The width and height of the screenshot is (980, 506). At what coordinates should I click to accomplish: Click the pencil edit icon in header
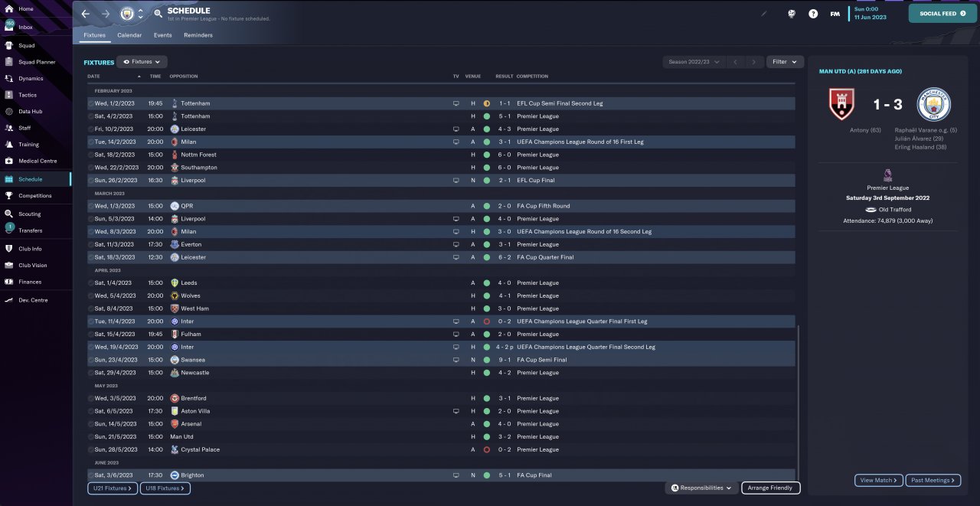(763, 13)
